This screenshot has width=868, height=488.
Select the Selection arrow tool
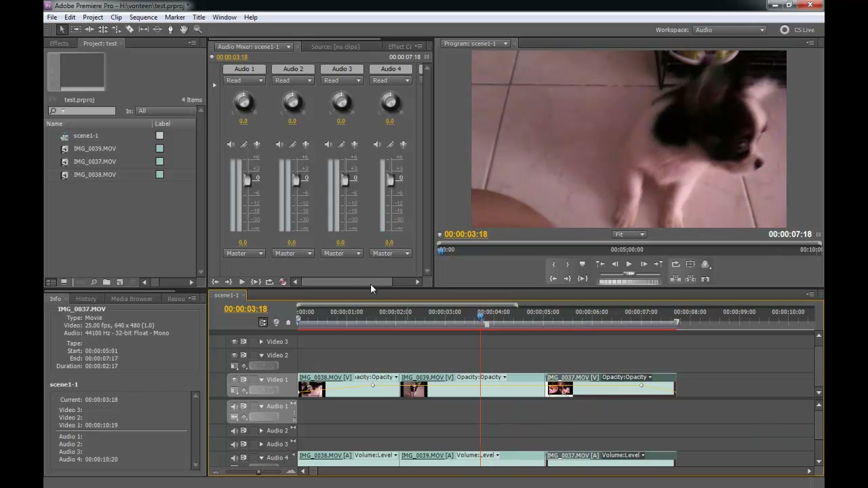[62, 30]
